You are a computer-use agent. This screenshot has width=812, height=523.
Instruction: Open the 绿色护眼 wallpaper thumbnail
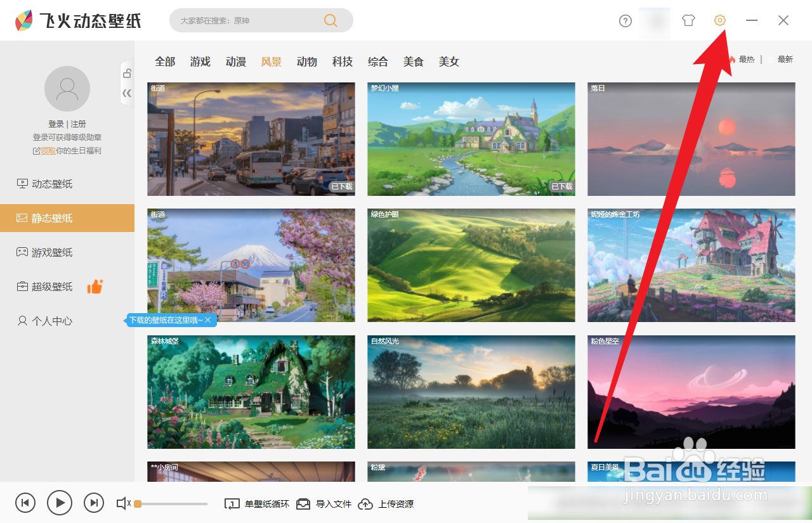pos(471,265)
